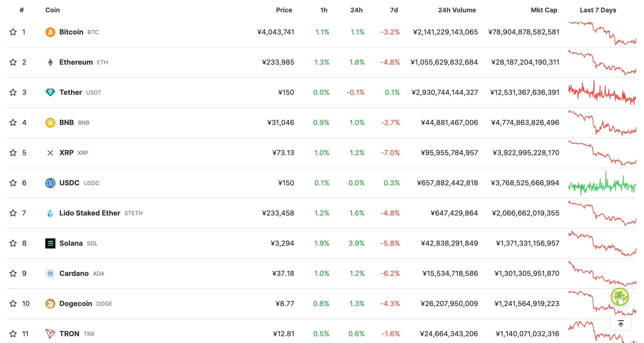Click the Tether coin logo
The image size is (644, 343).
(x=50, y=93)
